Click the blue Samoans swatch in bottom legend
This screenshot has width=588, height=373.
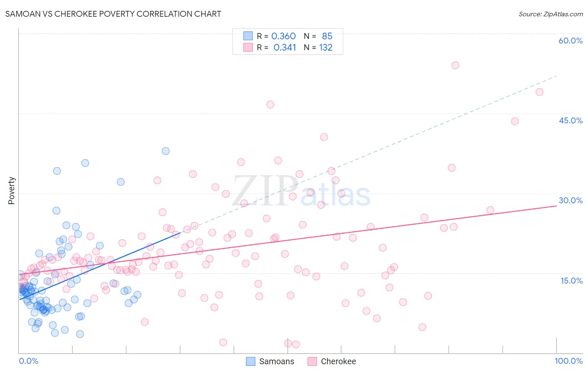(x=251, y=361)
